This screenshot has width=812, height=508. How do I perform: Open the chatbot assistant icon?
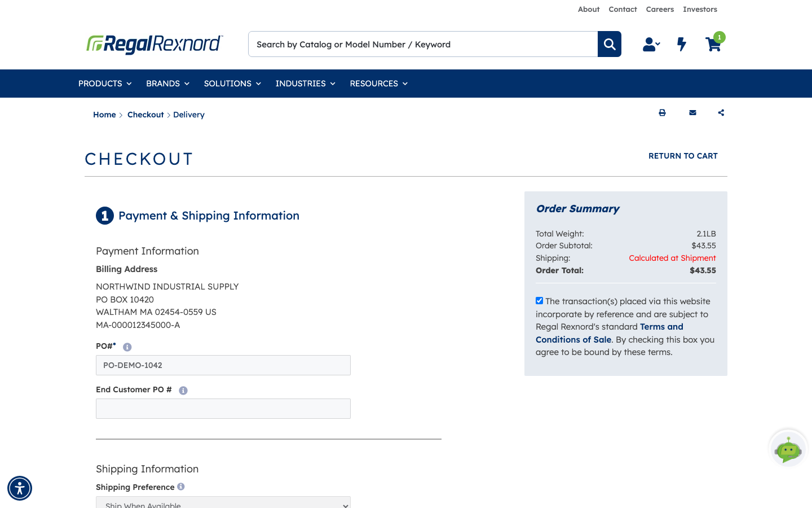(x=788, y=449)
